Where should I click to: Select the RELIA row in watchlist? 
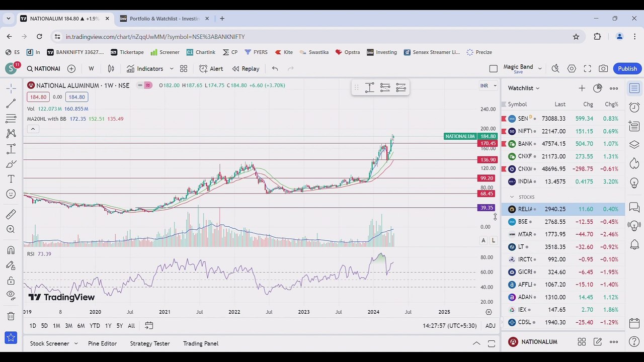[563, 209]
